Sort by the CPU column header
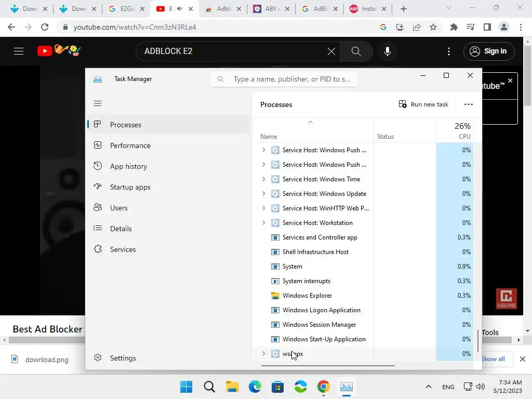The width and height of the screenshot is (532, 399). (x=455, y=130)
